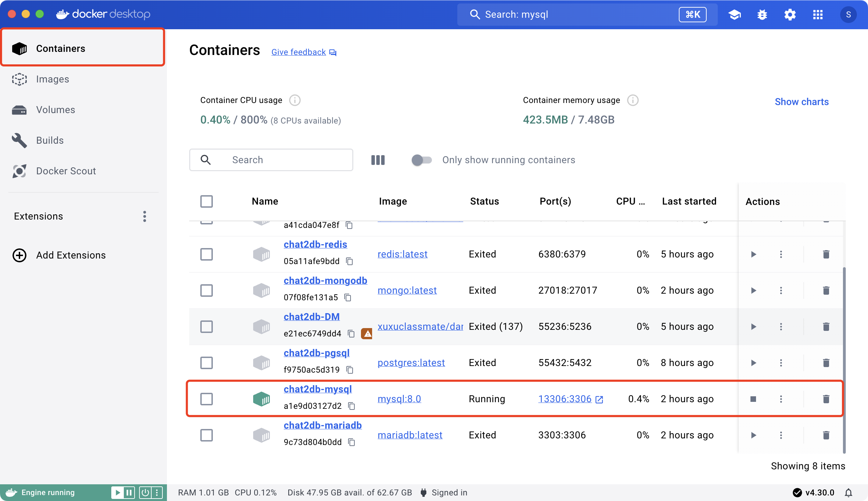Open more actions for chat2db-mongodb
868x501 pixels.
coord(781,291)
